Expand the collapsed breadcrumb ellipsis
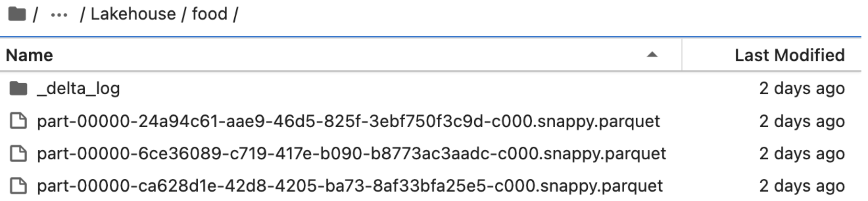868x201 pixels. pyautogui.click(x=59, y=15)
